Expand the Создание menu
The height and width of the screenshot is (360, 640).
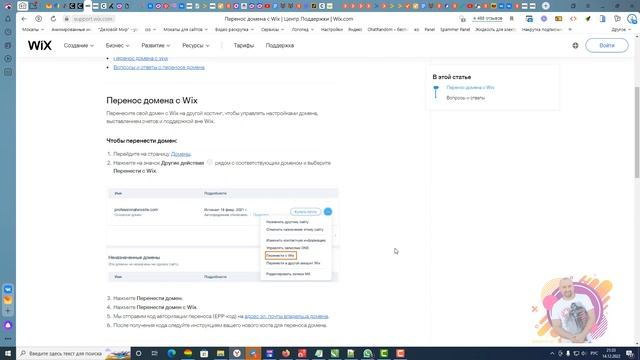78,45
